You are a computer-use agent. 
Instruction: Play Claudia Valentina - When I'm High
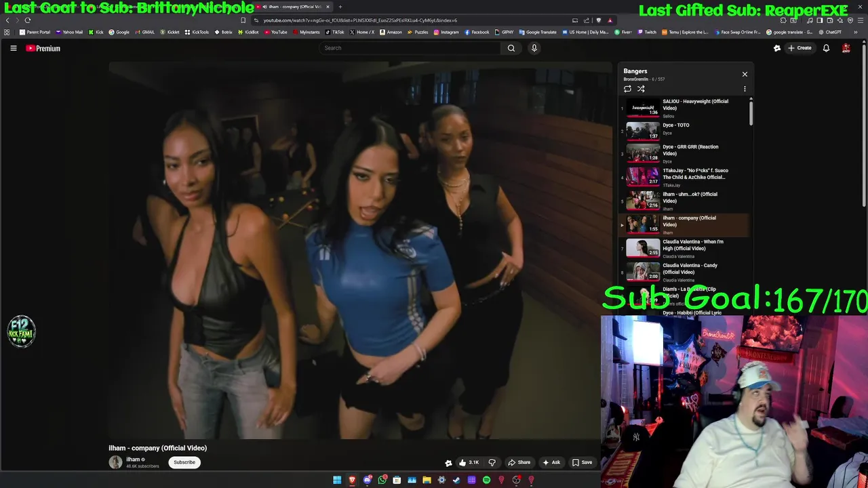[684, 248]
